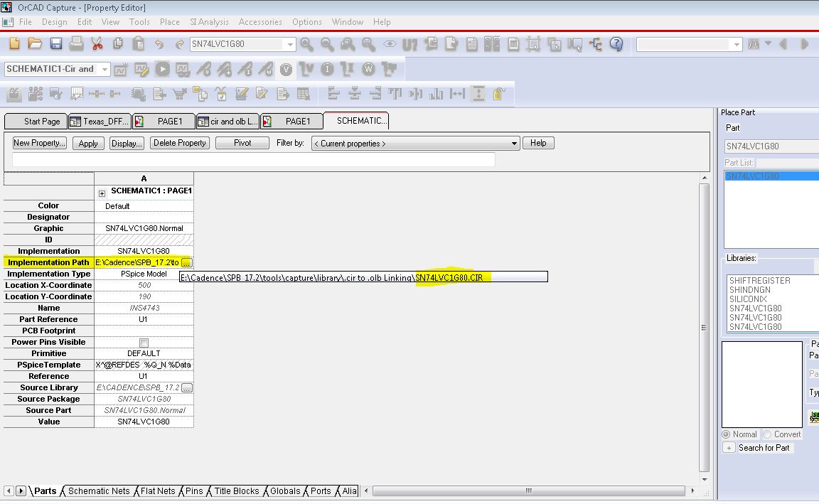Create a new document icon
This screenshot has height=504, width=819.
tap(15, 44)
